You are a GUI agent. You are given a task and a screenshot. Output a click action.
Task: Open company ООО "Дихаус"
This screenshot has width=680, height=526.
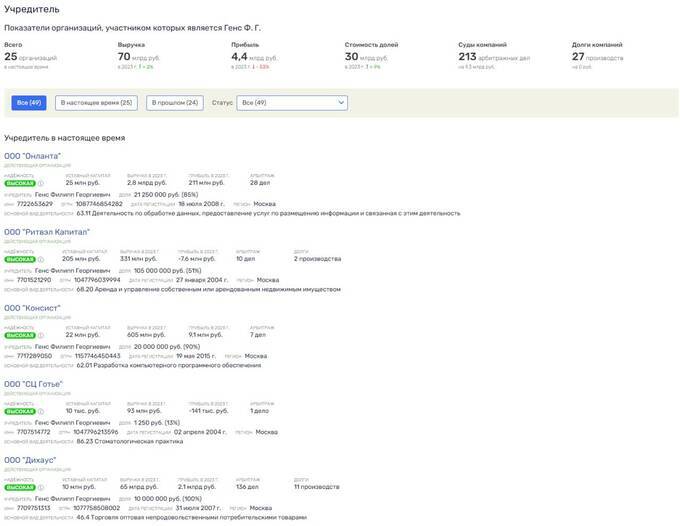30,460
